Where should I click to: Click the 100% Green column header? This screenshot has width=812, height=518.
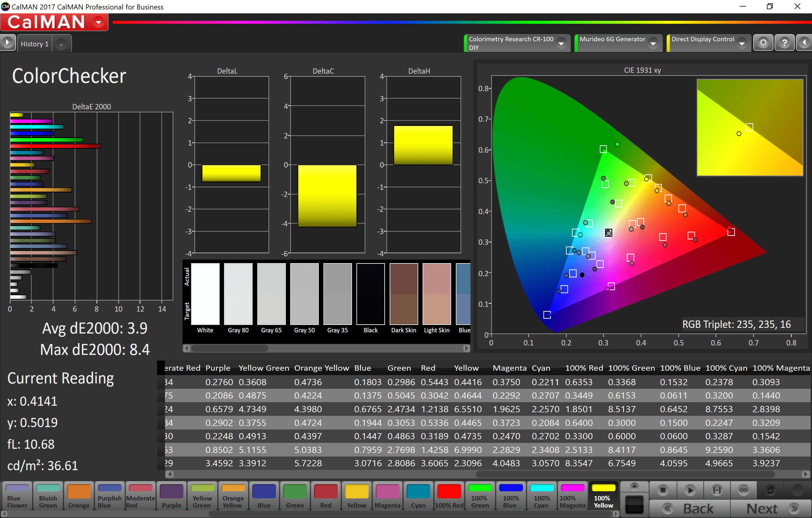(631, 368)
